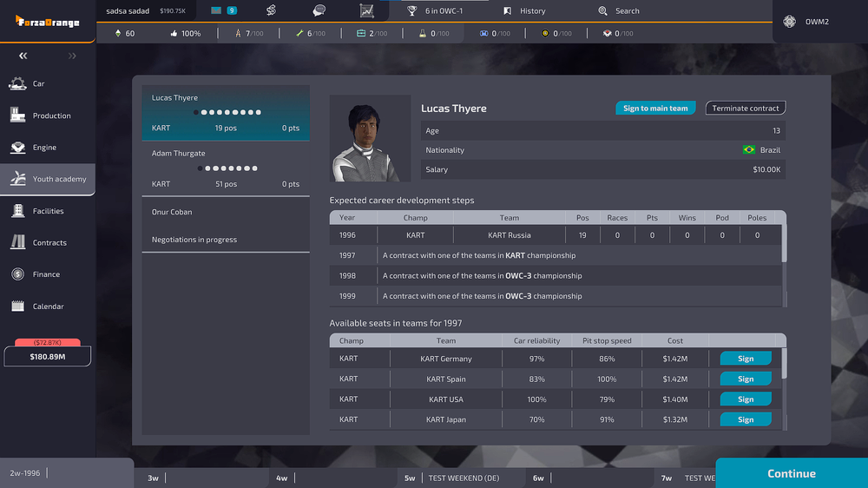
Task: Open the Search tab
Action: coord(619,10)
